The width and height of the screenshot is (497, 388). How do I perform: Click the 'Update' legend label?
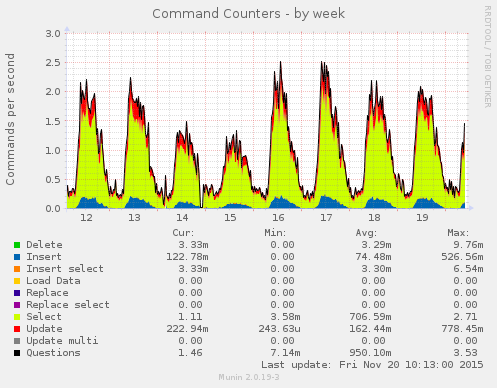pyautogui.click(x=44, y=329)
